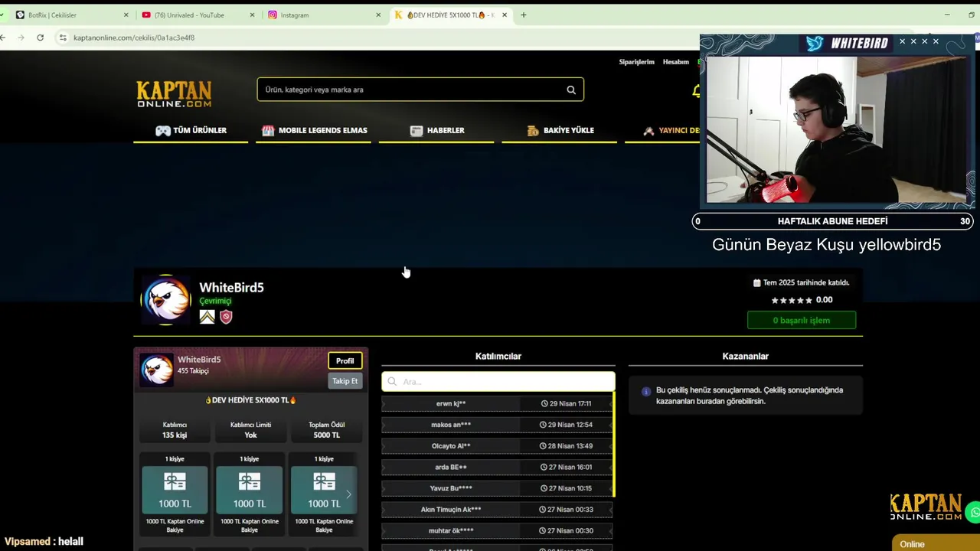Click the first 1000 TL gift card prize
Image resolution: width=980 pixels, height=551 pixels.
coord(175,490)
